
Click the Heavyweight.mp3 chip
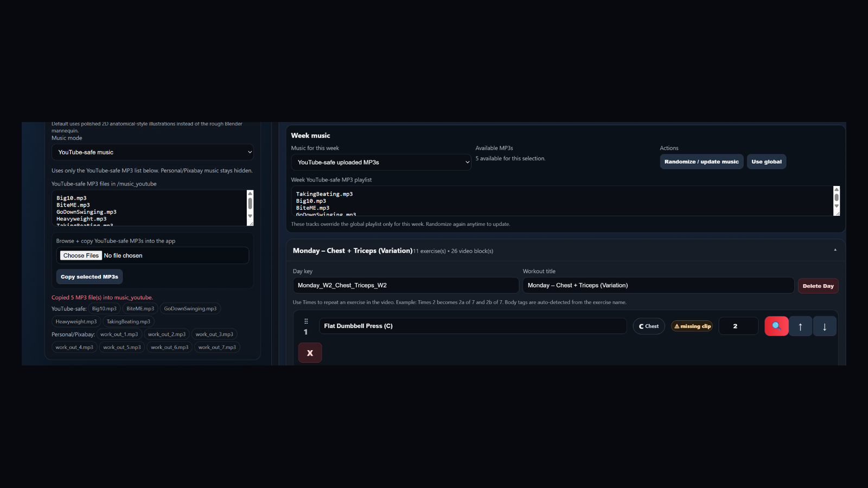pos(76,322)
